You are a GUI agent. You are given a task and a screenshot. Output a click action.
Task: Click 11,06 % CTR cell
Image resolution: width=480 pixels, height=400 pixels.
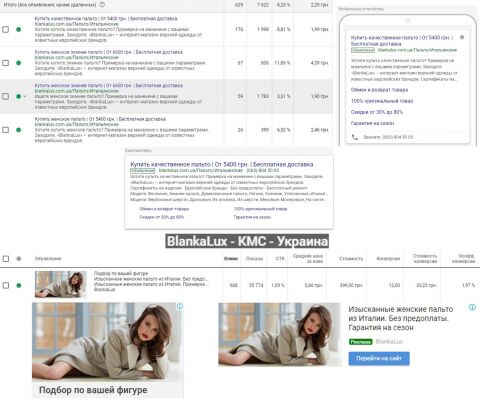(282, 63)
